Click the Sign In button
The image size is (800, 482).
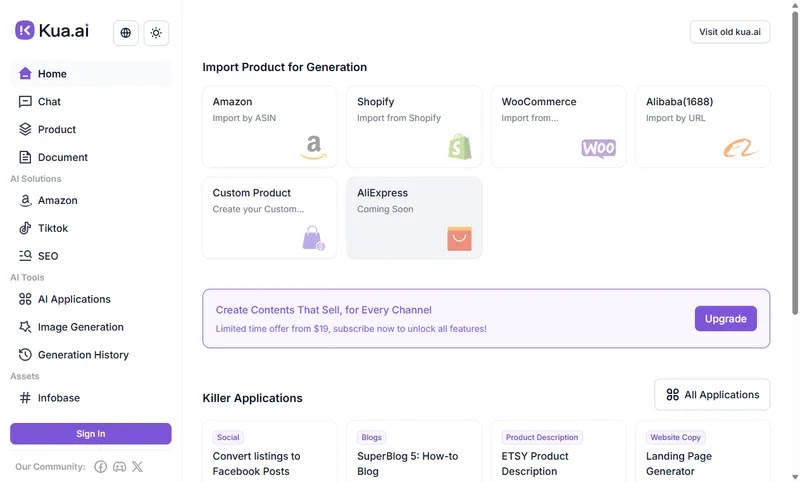(x=91, y=434)
